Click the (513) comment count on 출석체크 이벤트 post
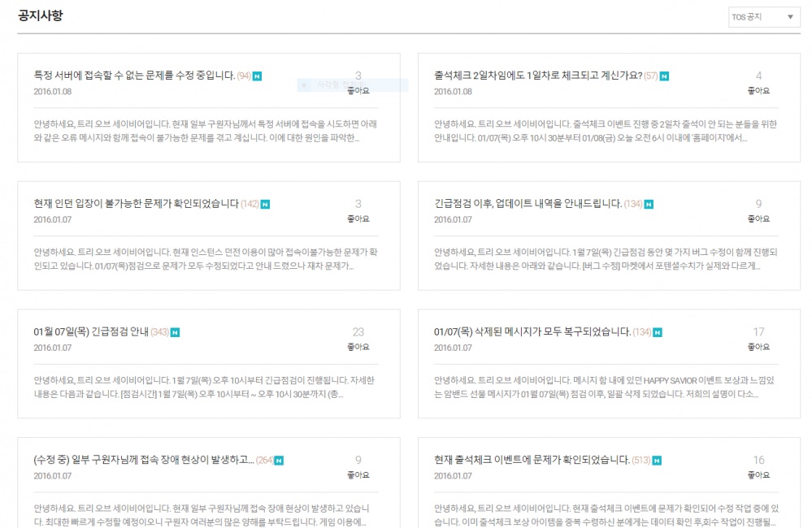The height and width of the screenshot is (528, 812). coord(640,461)
